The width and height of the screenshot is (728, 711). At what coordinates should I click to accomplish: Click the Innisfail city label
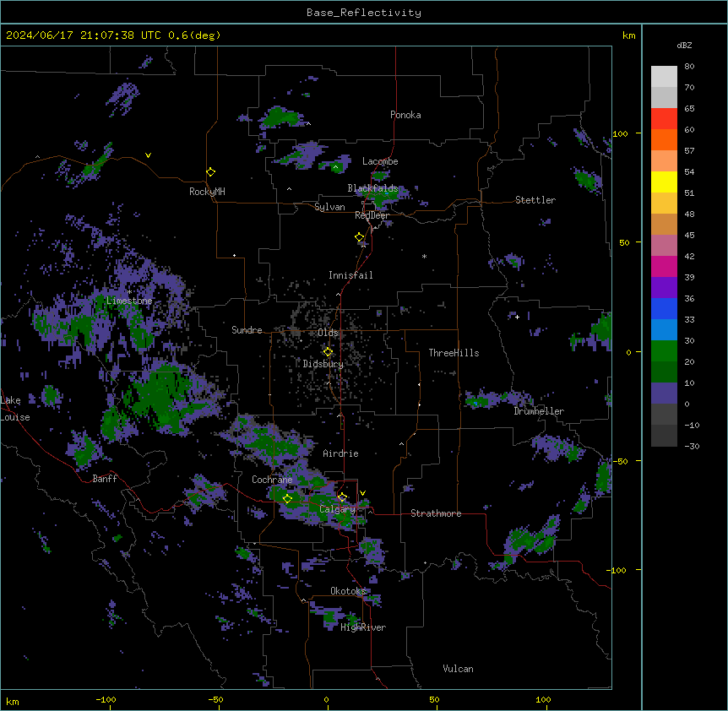point(350,275)
